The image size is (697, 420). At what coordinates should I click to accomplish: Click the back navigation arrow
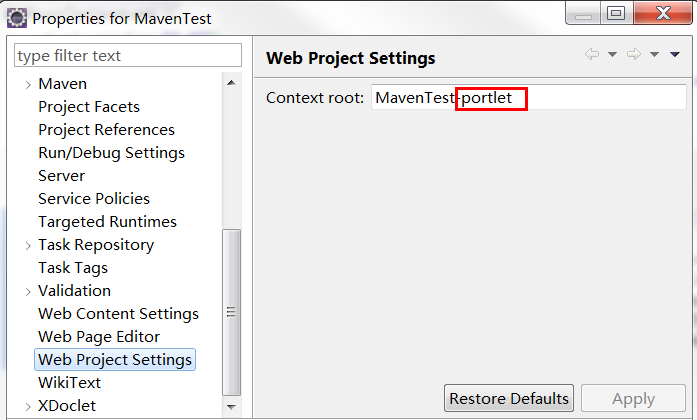coord(592,55)
